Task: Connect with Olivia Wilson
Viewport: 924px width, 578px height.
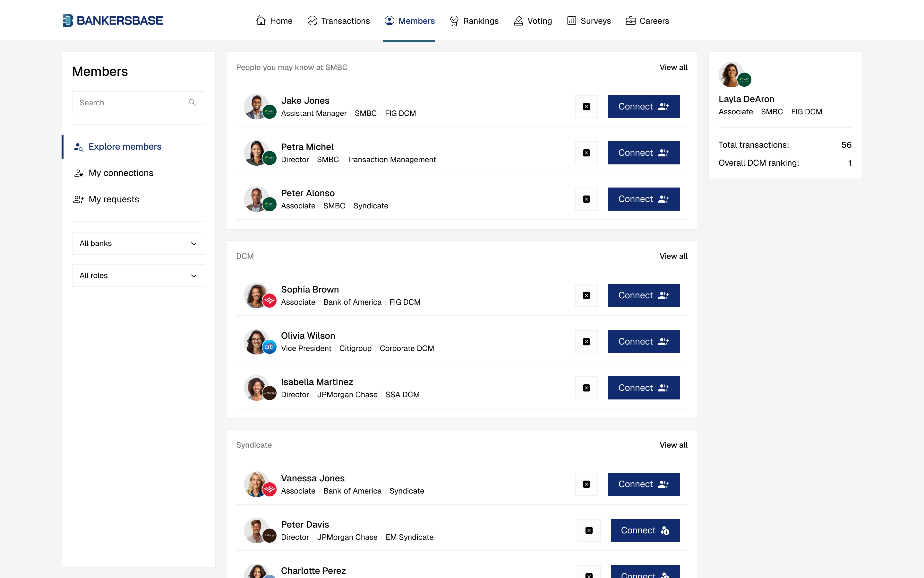Action: [x=644, y=342]
